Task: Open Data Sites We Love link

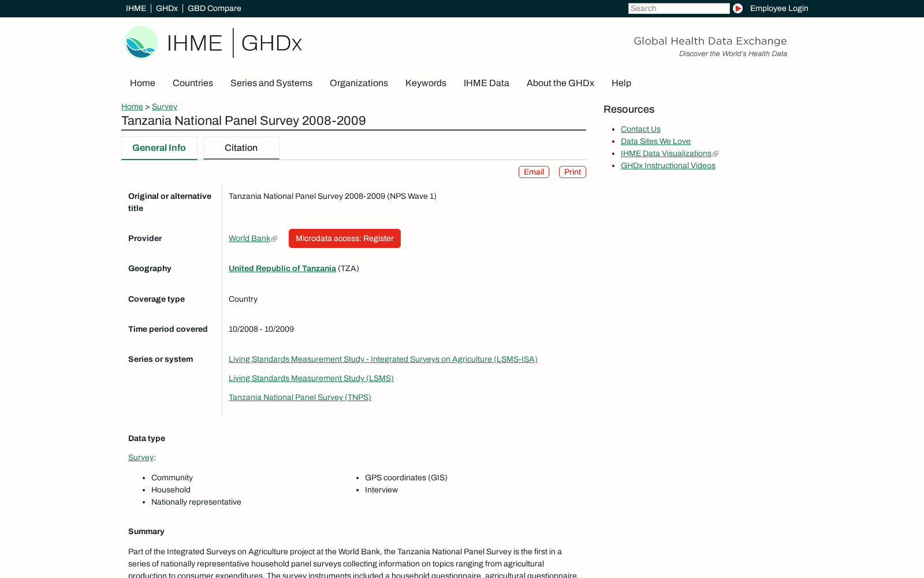Action: coord(655,141)
